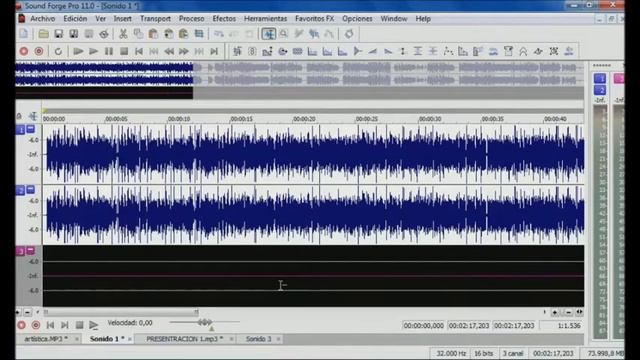Open the Favoritos FX menu
This screenshot has width=640, height=360.
pyautogui.click(x=314, y=19)
